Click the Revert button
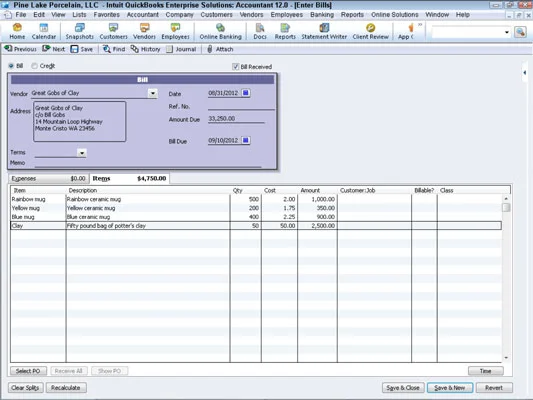 494,387
